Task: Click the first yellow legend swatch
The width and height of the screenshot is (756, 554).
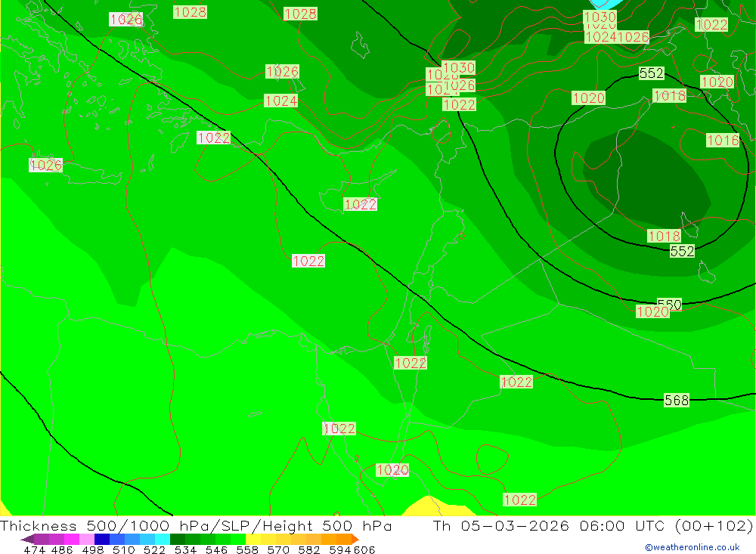Action: (253, 539)
